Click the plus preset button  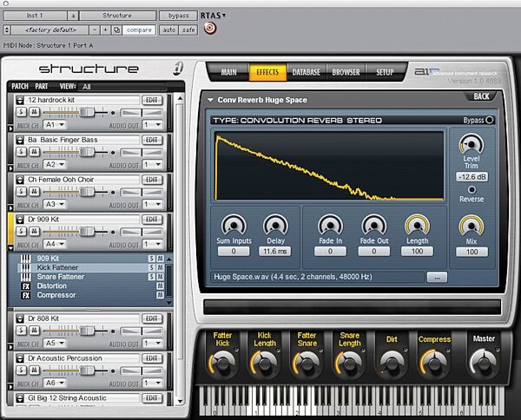pos(105,30)
